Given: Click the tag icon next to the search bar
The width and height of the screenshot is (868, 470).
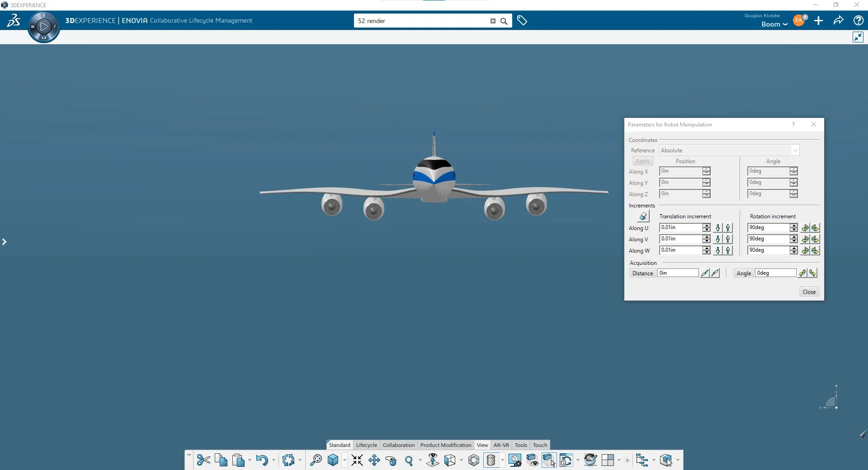Looking at the screenshot, I should [522, 20].
